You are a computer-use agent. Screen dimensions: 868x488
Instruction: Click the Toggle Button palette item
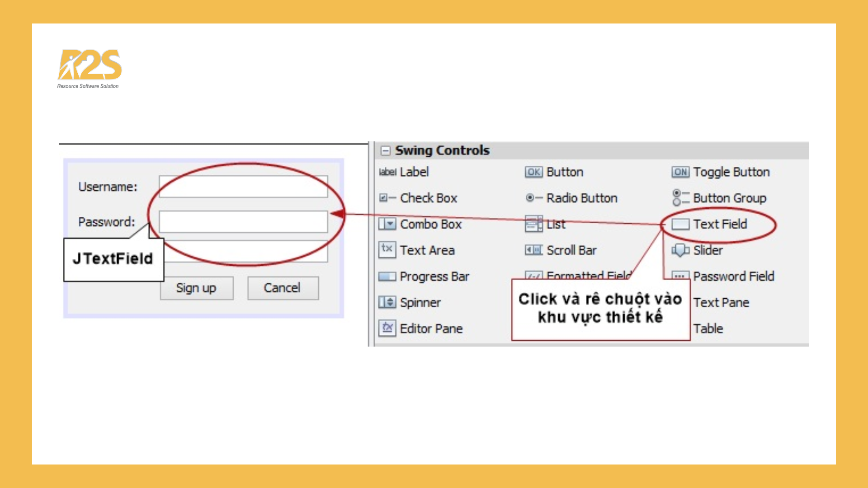tap(731, 172)
